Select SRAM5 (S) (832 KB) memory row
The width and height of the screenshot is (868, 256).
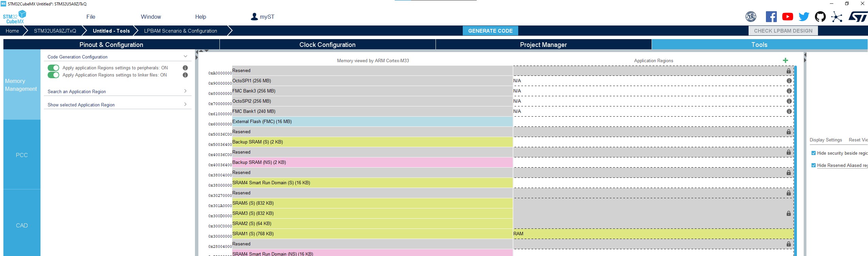point(372,203)
